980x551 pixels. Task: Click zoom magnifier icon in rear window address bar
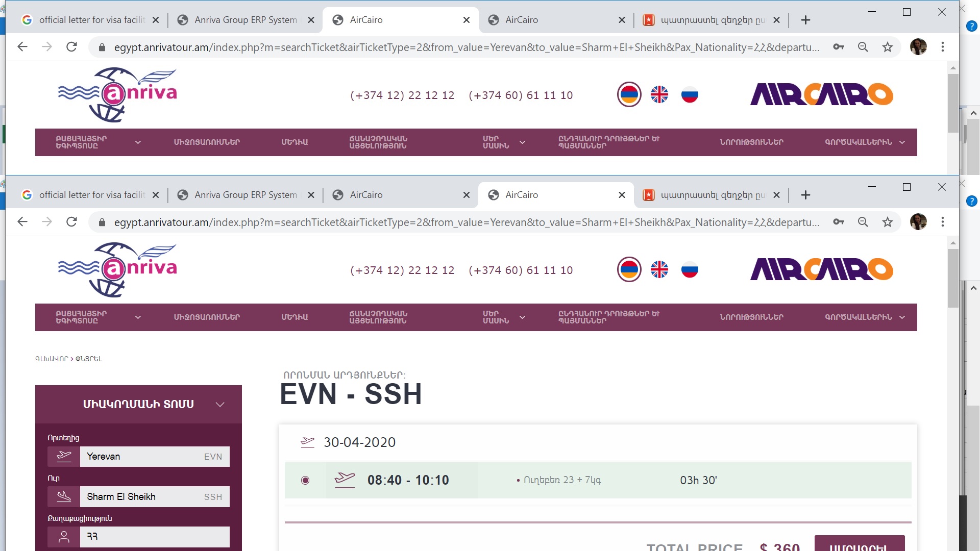[x=863, y=47]
